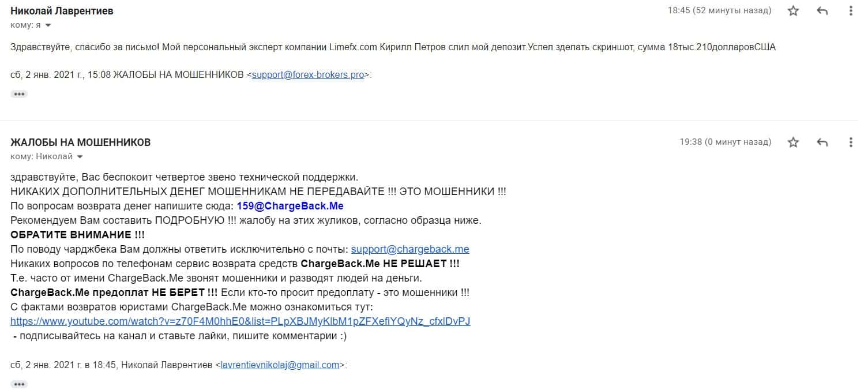Open more options for the second message
868x390 pixels.
(851, 142)
